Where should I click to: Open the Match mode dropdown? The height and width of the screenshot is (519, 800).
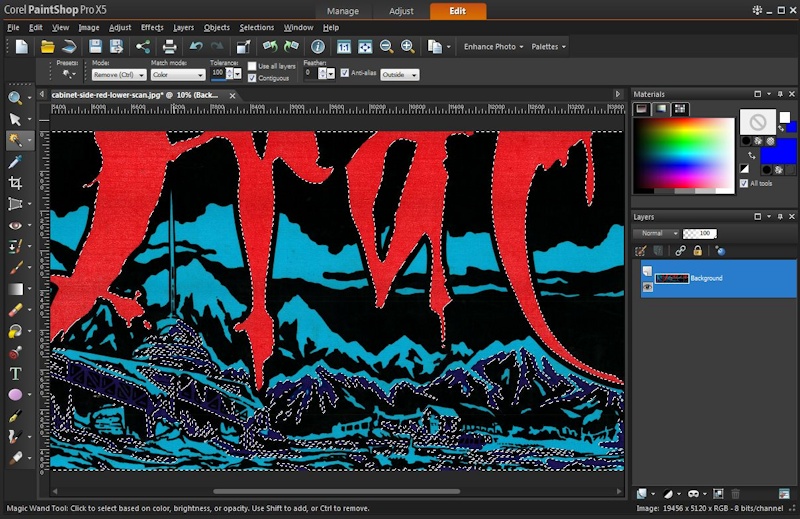pos(178,75)
